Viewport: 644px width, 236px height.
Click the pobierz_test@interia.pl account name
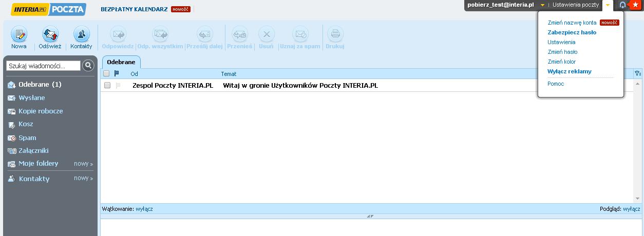click(501, 5)
